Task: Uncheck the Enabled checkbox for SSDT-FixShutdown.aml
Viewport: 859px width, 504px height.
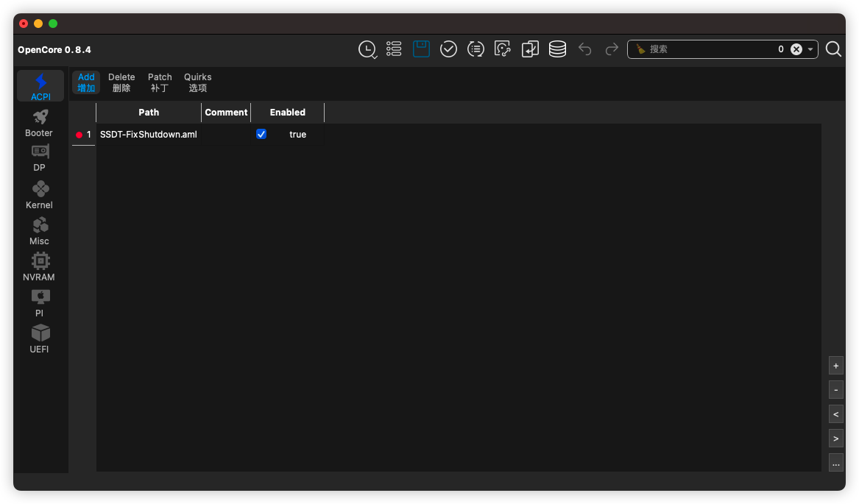Action: 261,135
